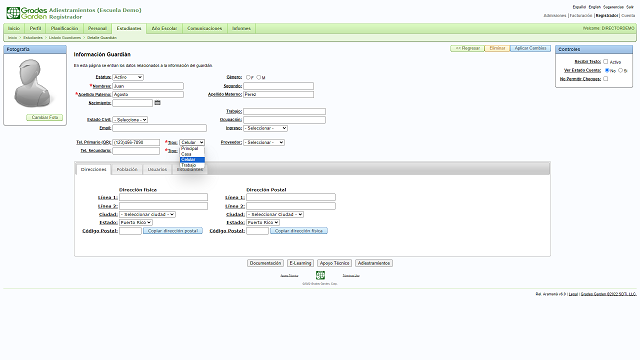Click into the Email field
The height and width of the screenshot is (360, 640).
point(160,128)
